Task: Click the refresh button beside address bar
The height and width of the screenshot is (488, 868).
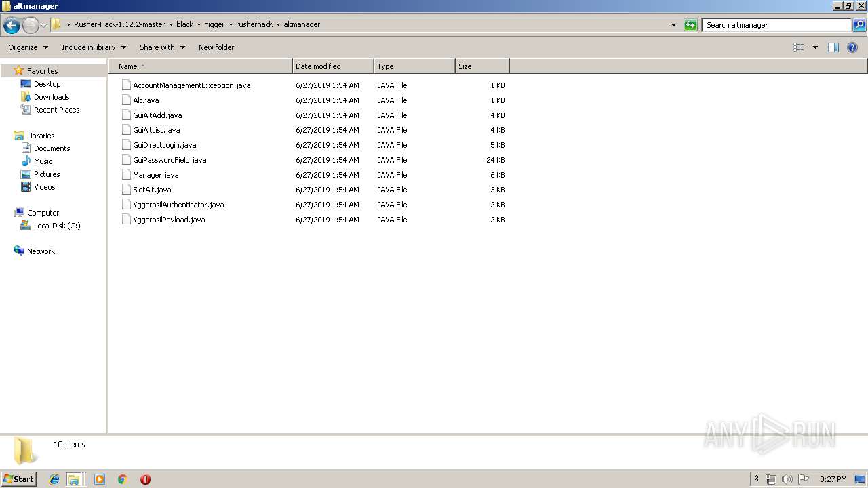Action: pos(690,25)
